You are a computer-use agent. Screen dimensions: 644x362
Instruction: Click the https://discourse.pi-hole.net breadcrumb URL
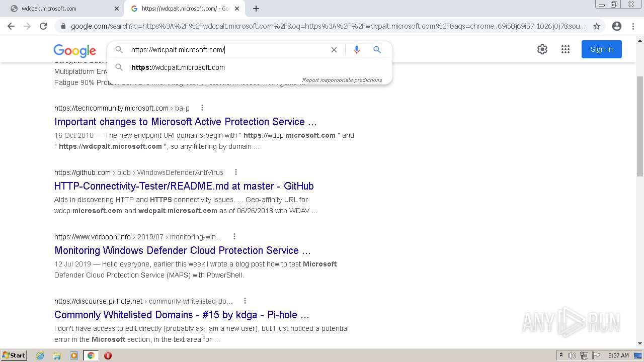99,301
